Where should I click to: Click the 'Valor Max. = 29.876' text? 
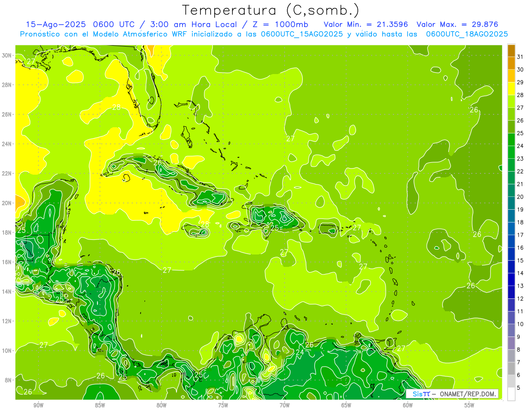pyautogui.click(x=458, y=24)
